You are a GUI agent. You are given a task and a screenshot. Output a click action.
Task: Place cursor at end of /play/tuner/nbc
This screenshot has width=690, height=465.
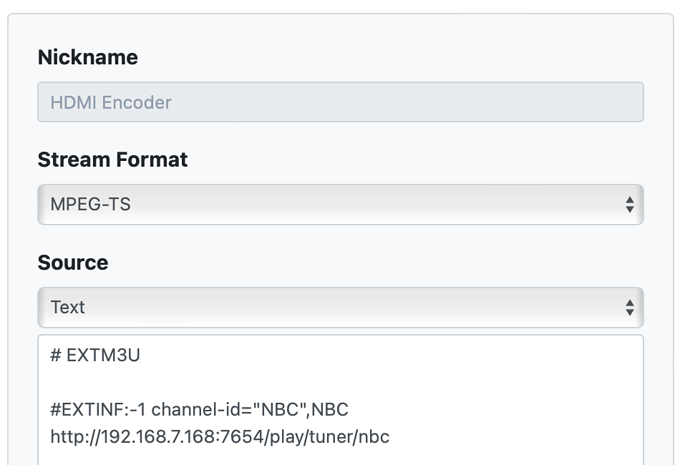click(x=390, y=436)
